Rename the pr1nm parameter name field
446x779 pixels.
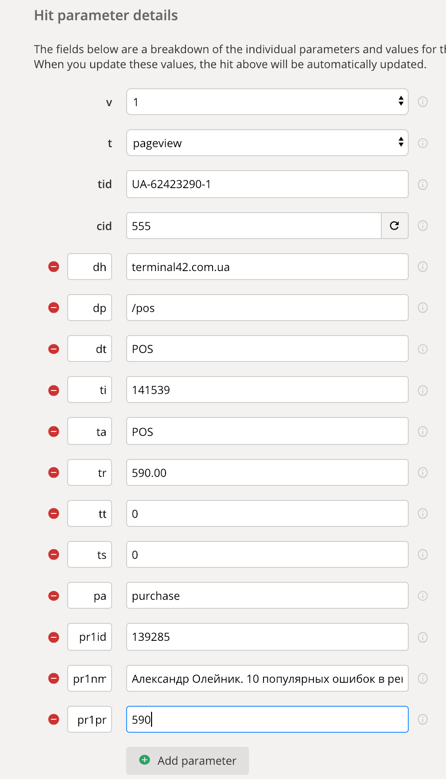tap(89, 678)
